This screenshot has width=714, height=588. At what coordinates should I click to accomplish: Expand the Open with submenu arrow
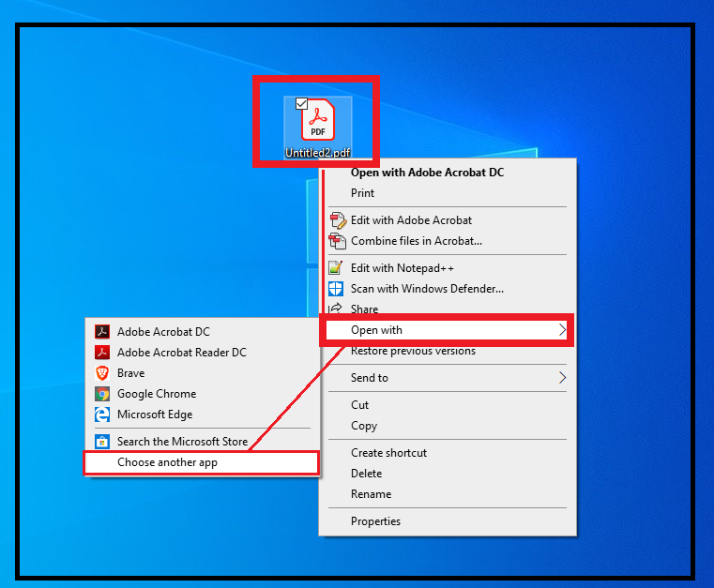coord(562,329)
